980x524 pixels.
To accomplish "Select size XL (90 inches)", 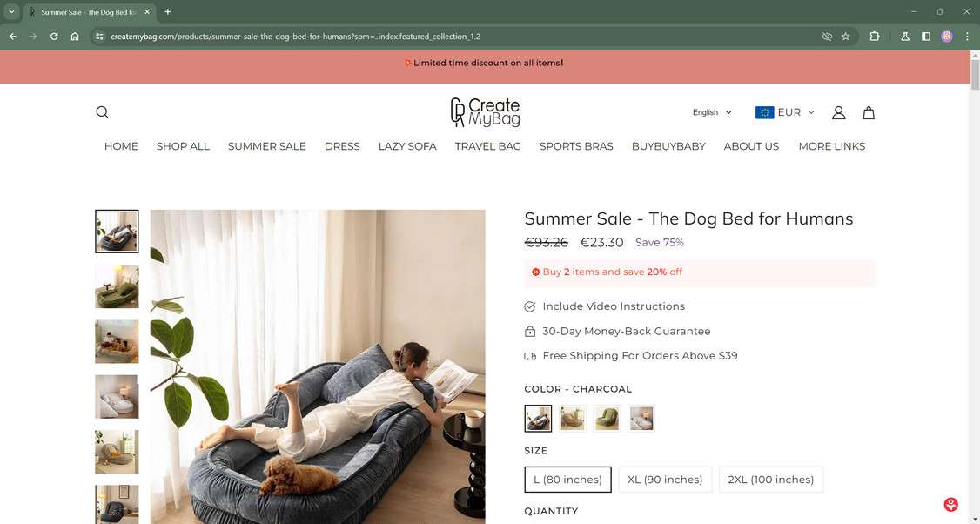I will pos(665,480).
